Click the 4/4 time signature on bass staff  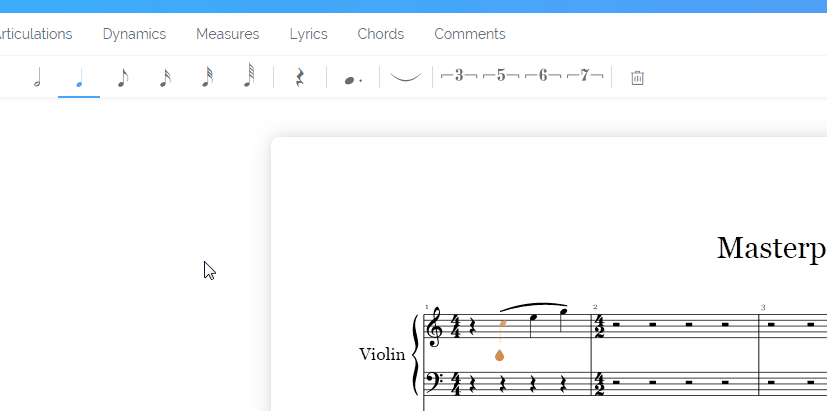[x=456, y=384]
